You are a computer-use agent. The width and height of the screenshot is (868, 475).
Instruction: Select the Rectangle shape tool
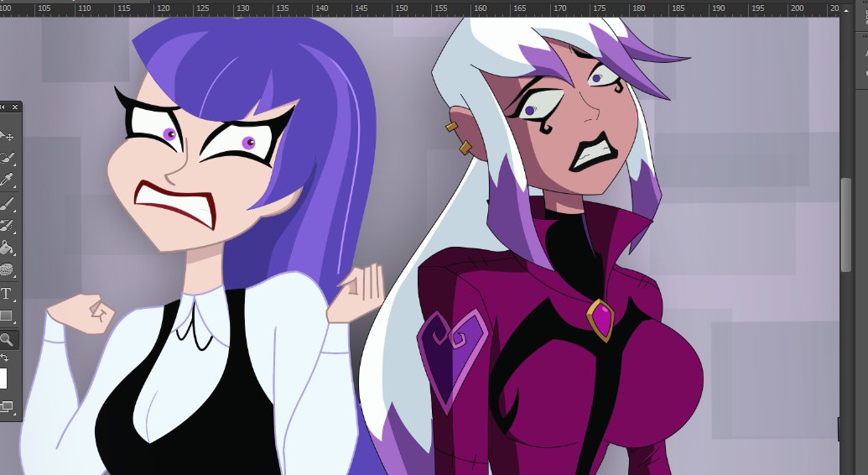point(7,316)
